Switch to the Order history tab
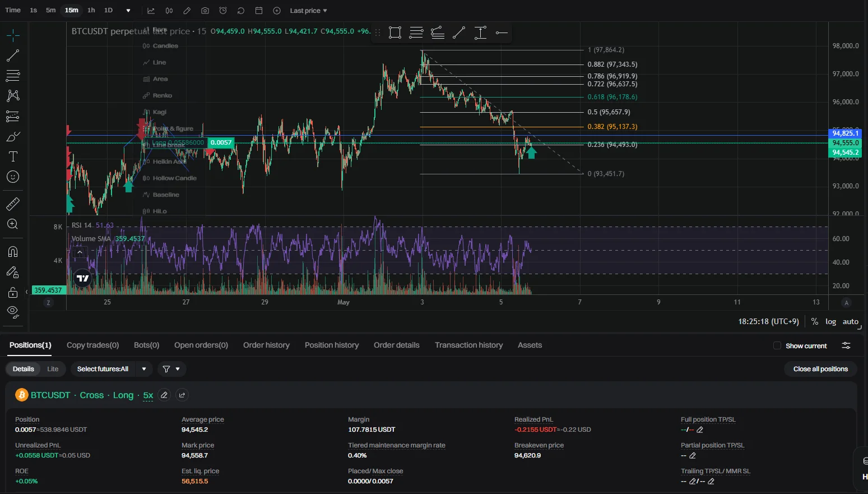Image resolution: width=868 pixels, height=494 pixels. pyautogui.click(x=266, y=345)
